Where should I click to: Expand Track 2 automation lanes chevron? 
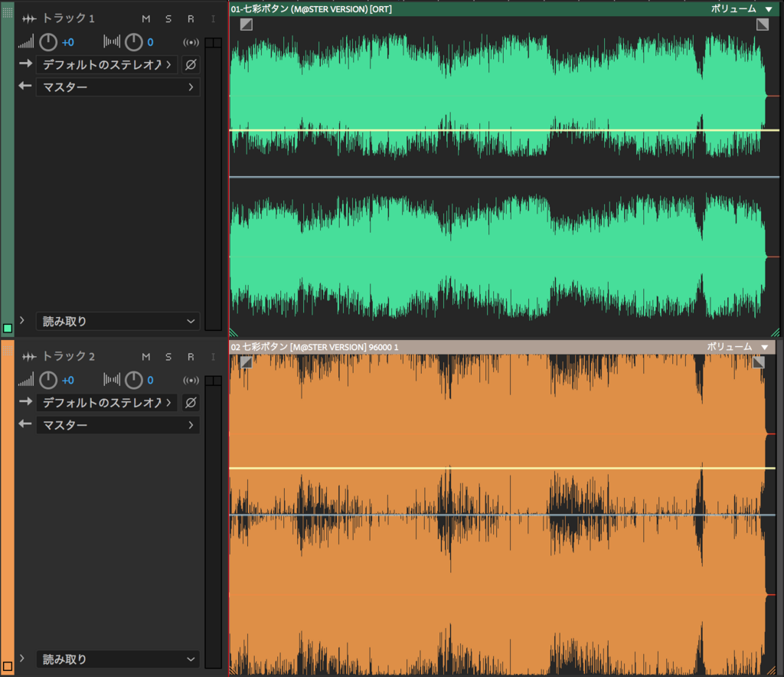click(22, 658)
